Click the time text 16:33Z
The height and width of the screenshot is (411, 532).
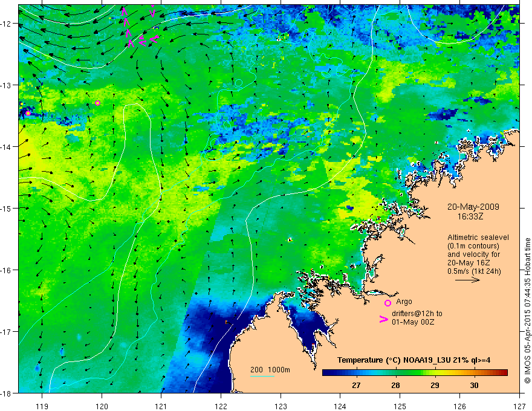tap(470, 216)
